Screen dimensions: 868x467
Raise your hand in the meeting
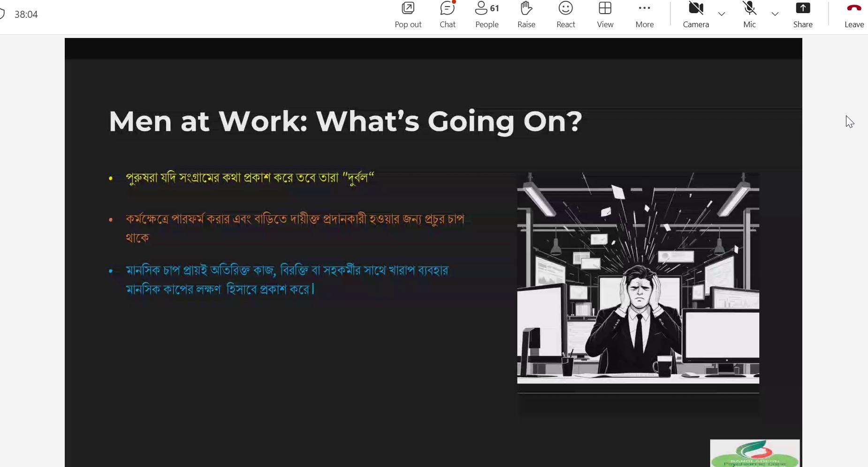(x=526, y=15)
